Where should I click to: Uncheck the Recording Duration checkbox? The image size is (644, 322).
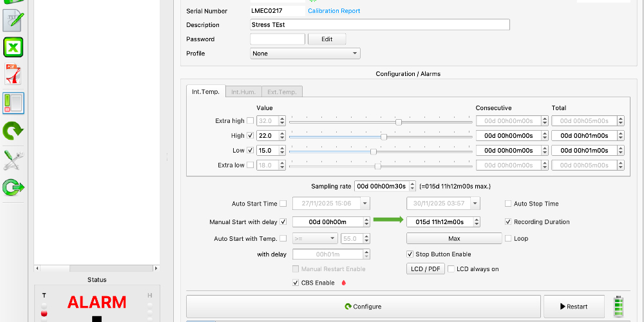point(508,222)
